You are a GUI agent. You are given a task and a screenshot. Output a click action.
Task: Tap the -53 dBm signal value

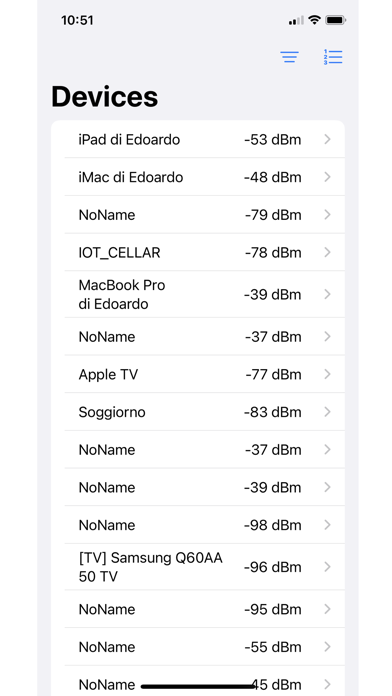tap(273, 140)
